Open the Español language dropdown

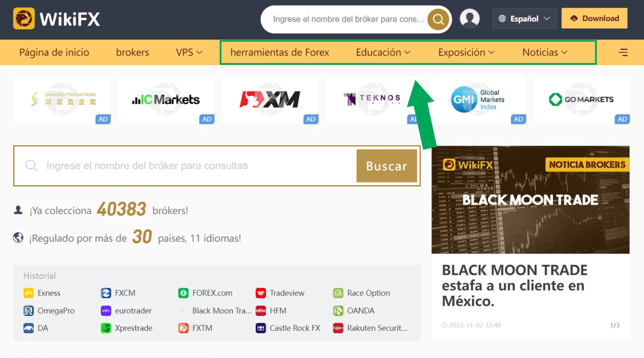coord(524,18)
